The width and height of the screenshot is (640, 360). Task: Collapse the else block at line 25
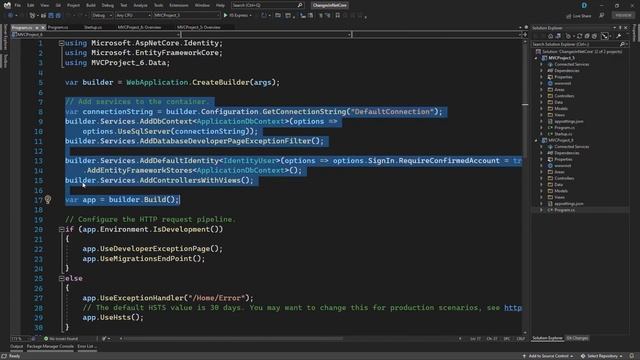(61, 278)
